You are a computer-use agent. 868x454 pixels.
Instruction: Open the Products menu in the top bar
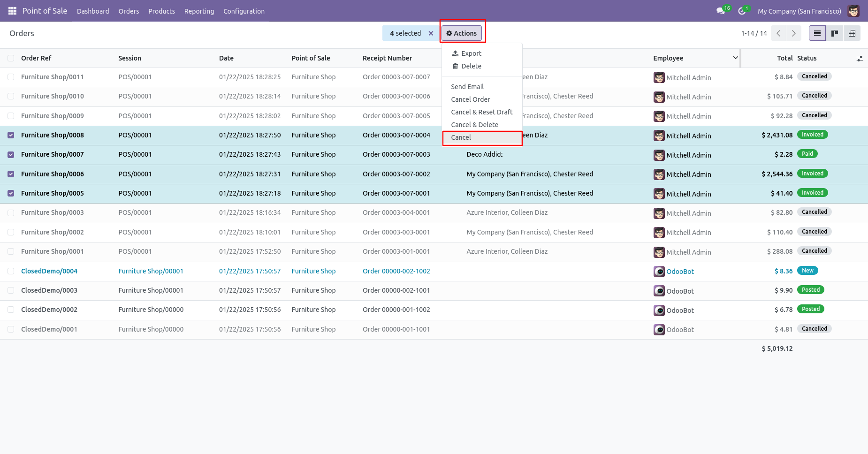[x=161, y=11]
